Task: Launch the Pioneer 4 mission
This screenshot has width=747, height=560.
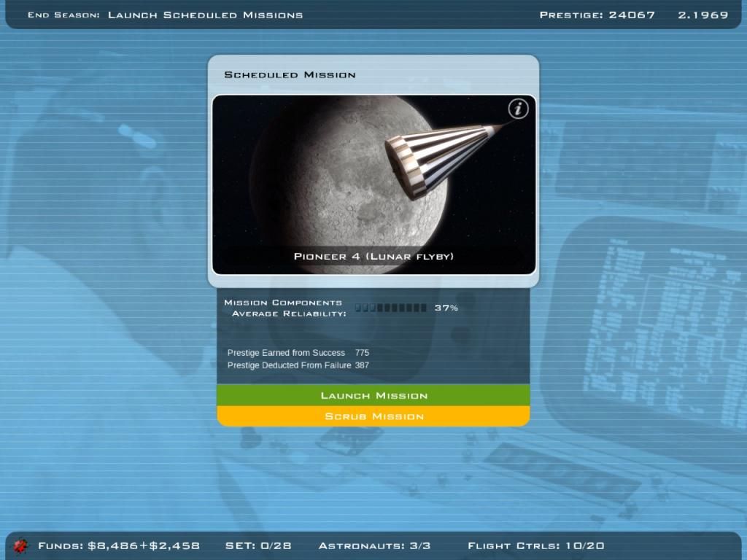Action: 373,395
